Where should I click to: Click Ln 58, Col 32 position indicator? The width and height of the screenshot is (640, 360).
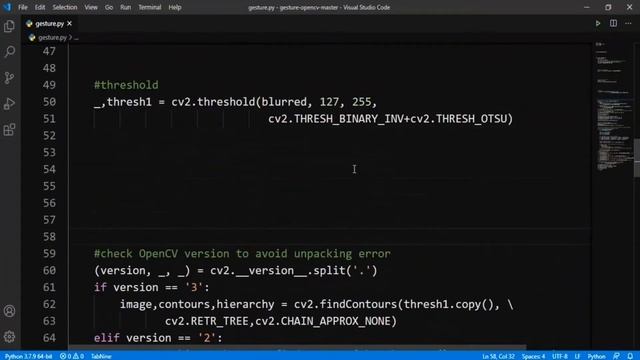498,356
